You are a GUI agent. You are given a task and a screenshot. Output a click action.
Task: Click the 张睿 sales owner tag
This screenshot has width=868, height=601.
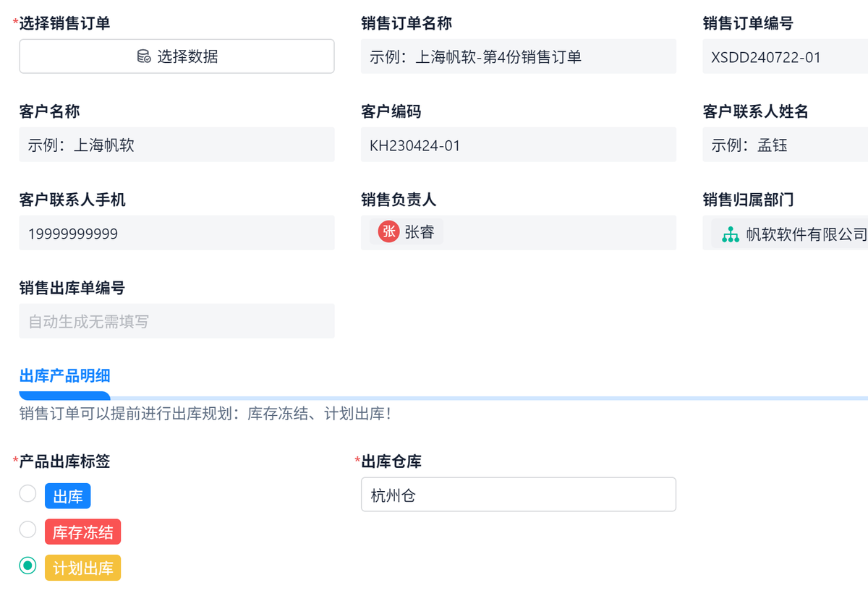[x=419, y=232]
